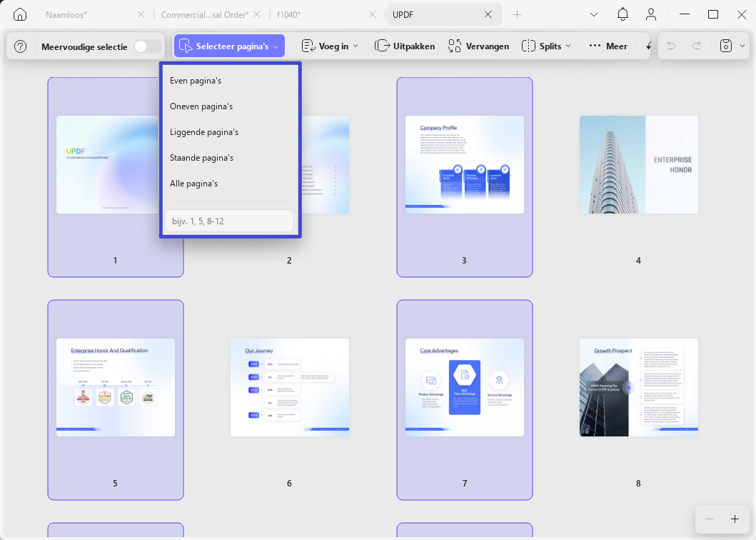This screenshot has height=540, width=756.
Task: Select page 7 Core Advantages thumbnail
Action: (464, 388)
